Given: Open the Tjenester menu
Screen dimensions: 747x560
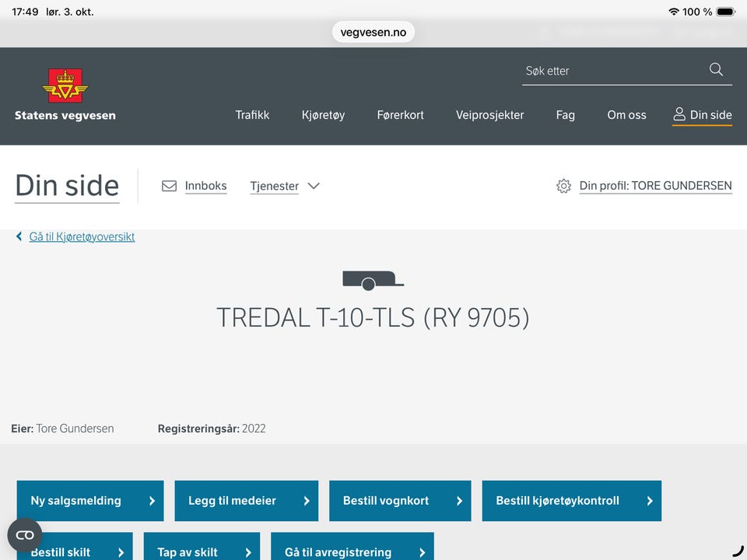Looking at the screenshot, I should coord(275,186).
